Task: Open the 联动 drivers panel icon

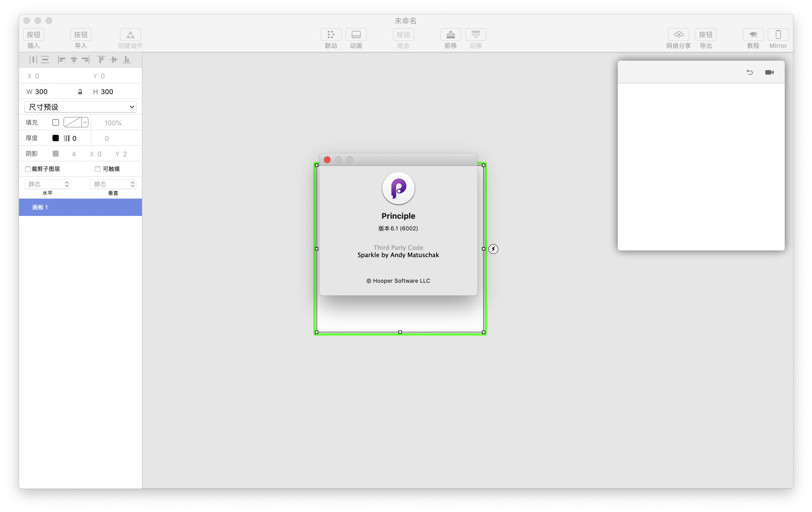Action: [x=331, y=35]
